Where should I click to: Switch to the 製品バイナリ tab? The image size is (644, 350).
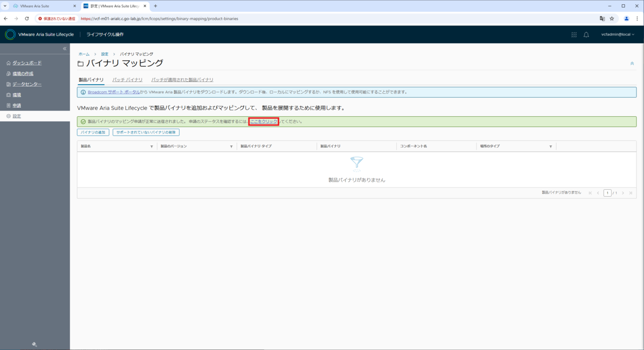click(x=91, y=80)
